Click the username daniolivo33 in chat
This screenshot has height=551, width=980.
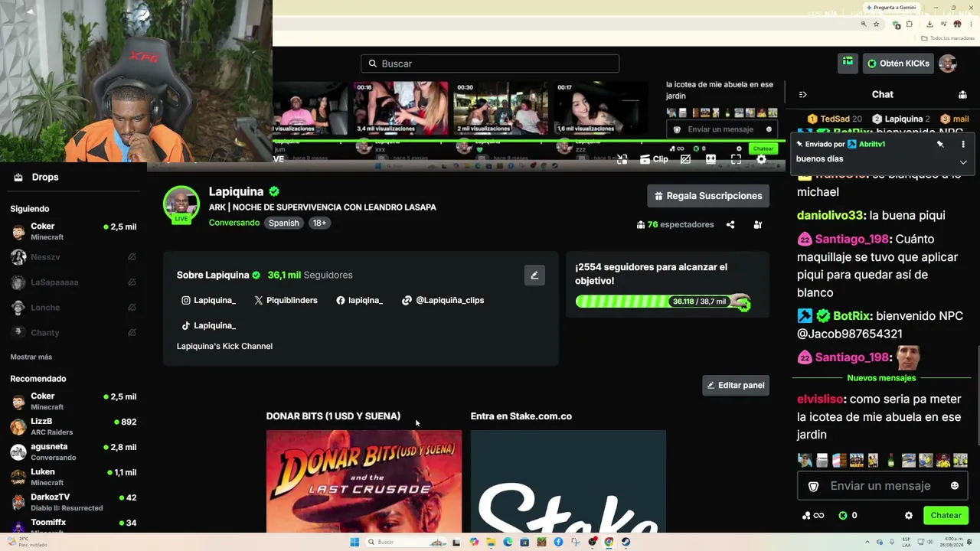830,216
